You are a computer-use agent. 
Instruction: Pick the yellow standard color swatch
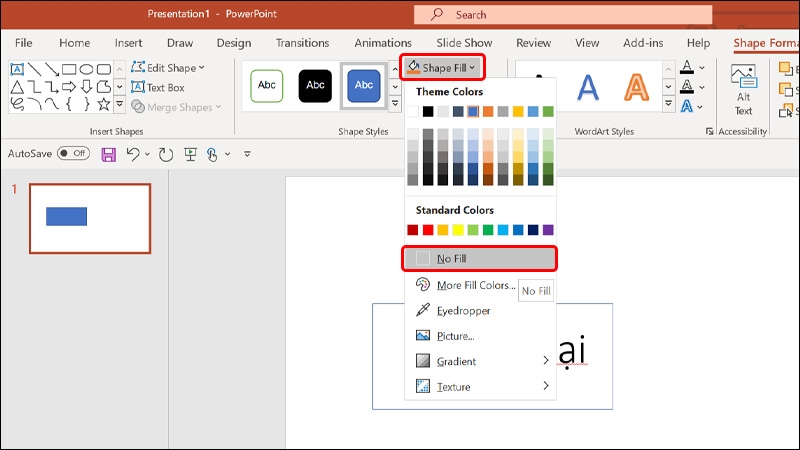[458, 230]
